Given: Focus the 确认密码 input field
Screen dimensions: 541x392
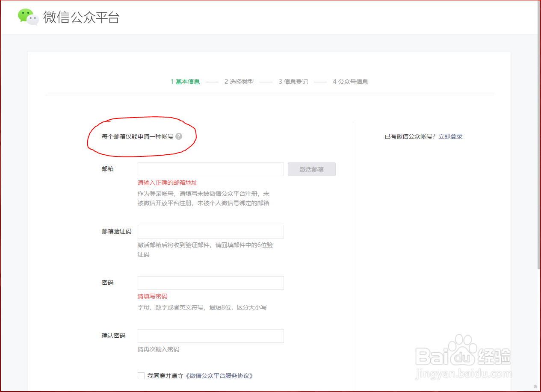Looking at the screenshot, I should 211,336.
